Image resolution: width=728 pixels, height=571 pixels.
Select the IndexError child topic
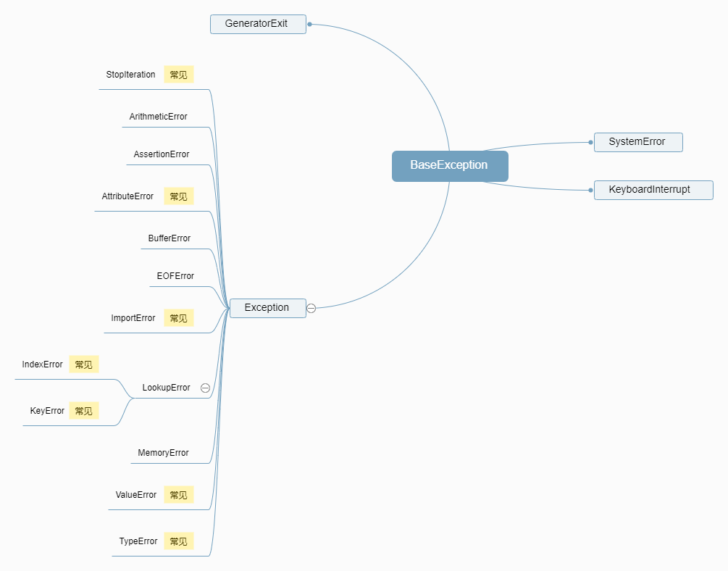point(42,364)
